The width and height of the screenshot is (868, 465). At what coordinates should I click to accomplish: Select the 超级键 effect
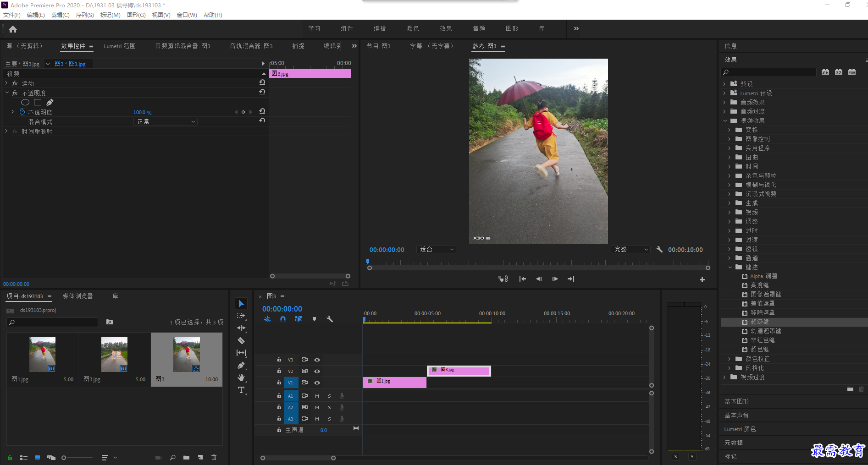click(x=760, y=322)
